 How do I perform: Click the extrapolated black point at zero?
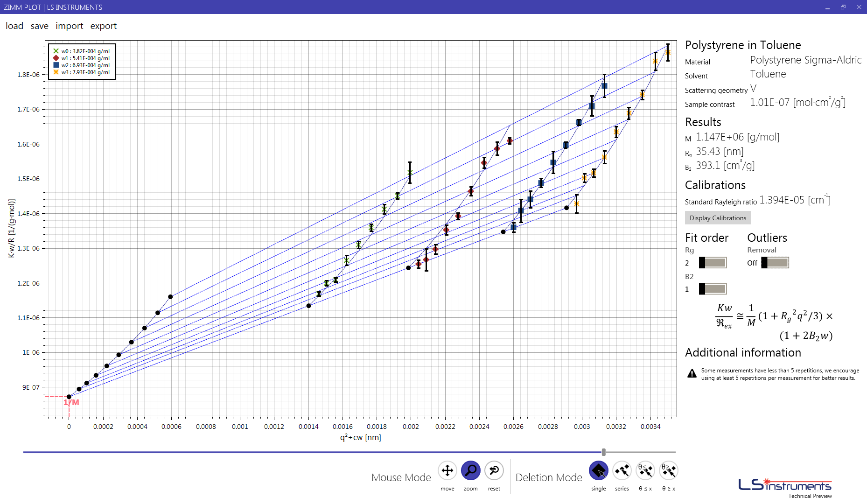pos(69,397)
